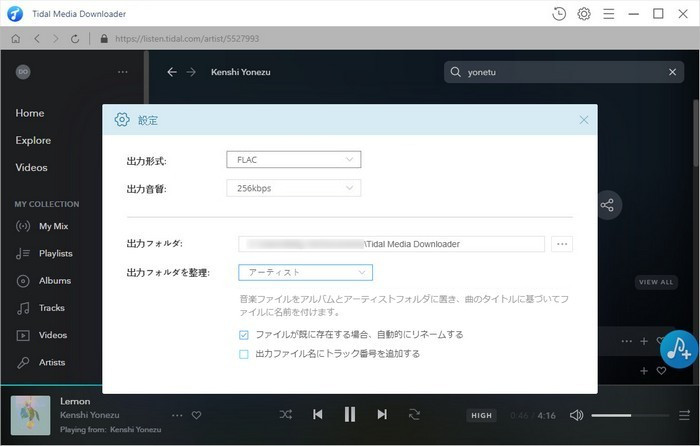
Task: Open My Mix in My Collection
Action: (x=42, y=226)
